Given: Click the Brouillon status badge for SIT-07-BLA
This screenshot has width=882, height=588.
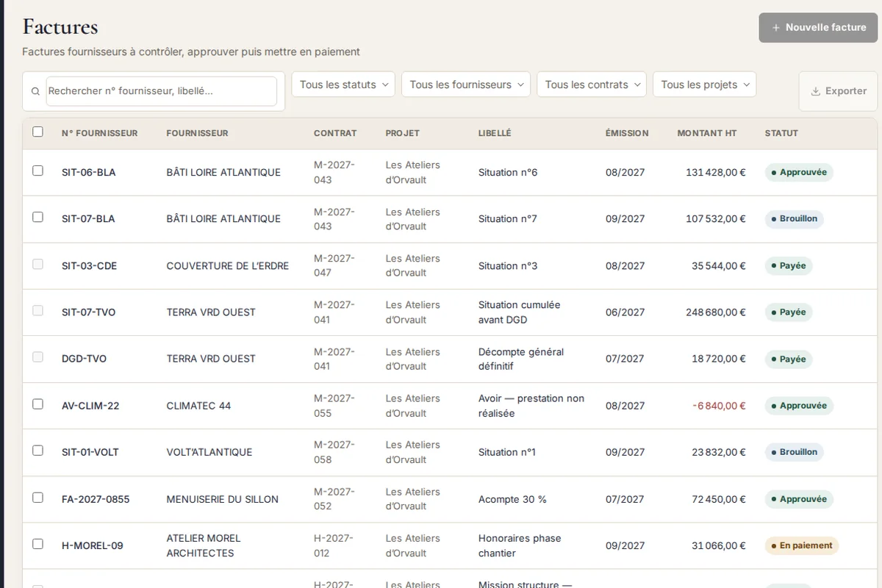Looking at the screenshot, I should 794,219.
